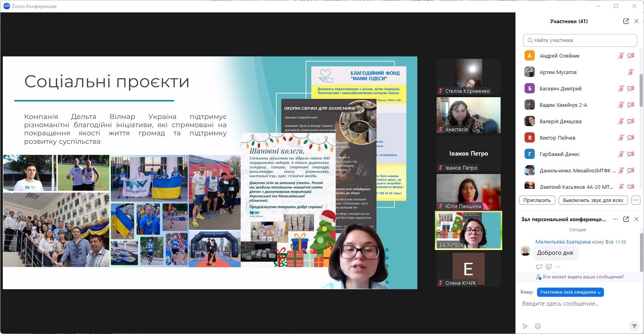Click the Найти участника search field
644x334 pixels.
580,40
